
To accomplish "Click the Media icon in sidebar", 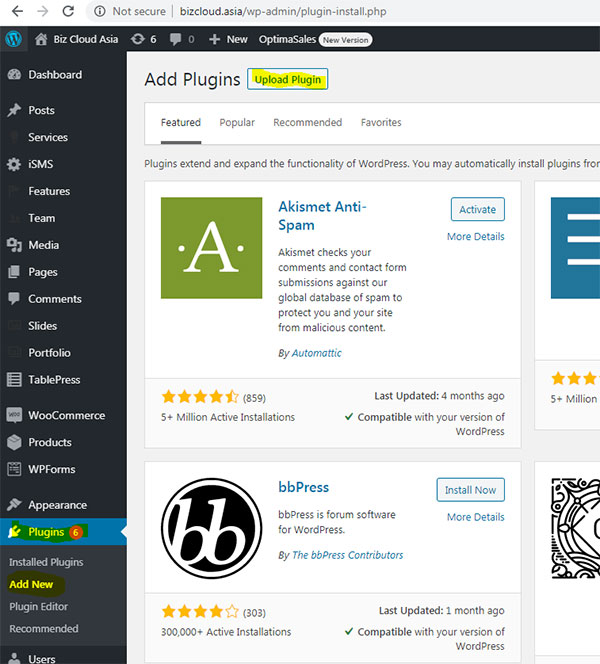I will (14, 245).
